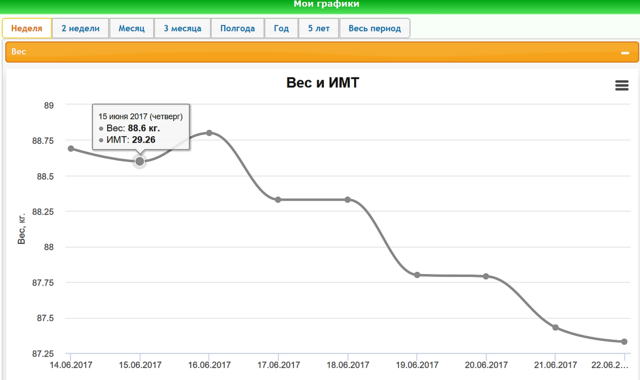Click the data point for 19.06.2017

tap(417, 275)
